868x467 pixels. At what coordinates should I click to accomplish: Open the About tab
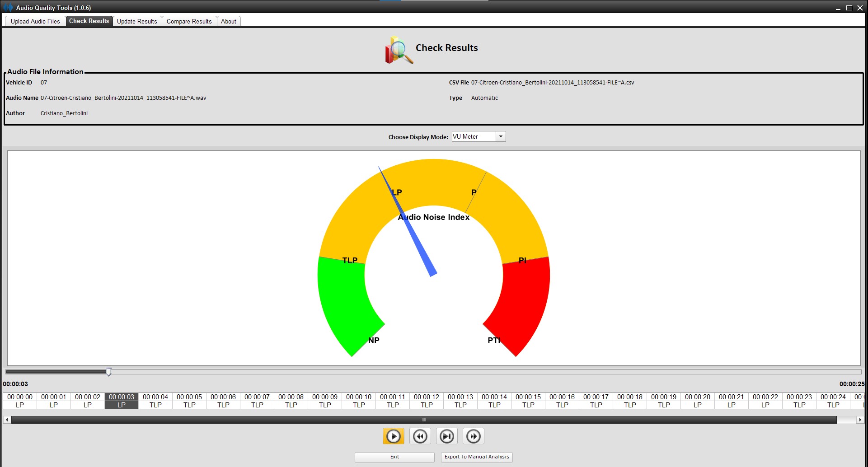point(228,21)
